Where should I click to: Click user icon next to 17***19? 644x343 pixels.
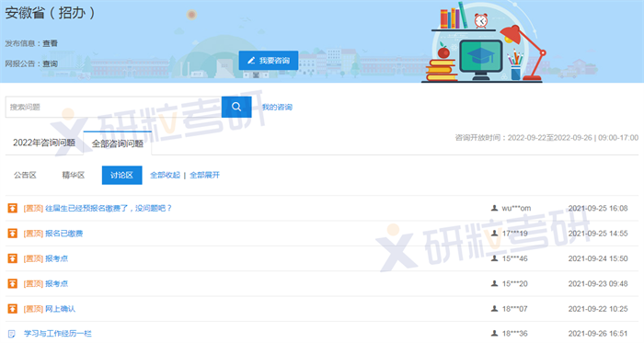(x=495, y=233)
